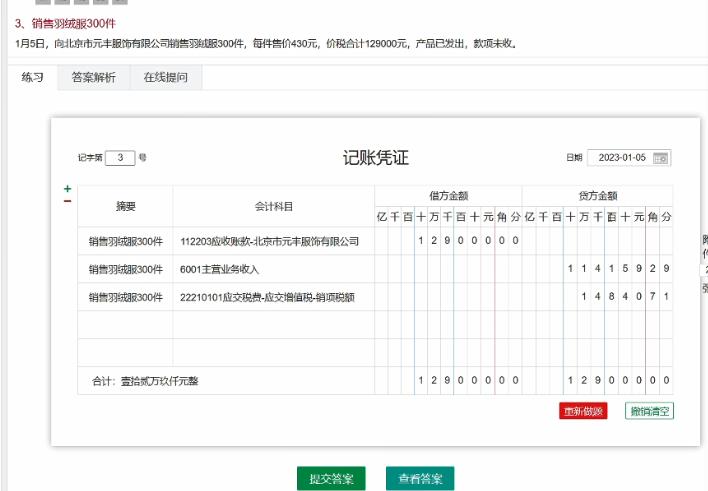
Task: Go to the 在线提问 tab
Action: (165, 77)
